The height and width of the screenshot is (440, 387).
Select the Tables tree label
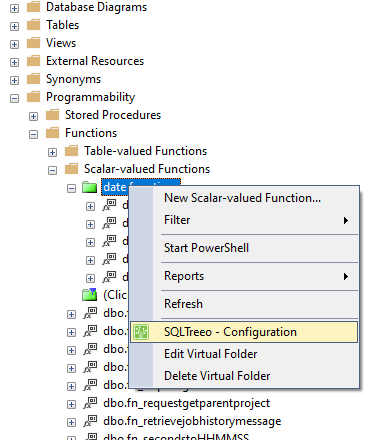62,25
